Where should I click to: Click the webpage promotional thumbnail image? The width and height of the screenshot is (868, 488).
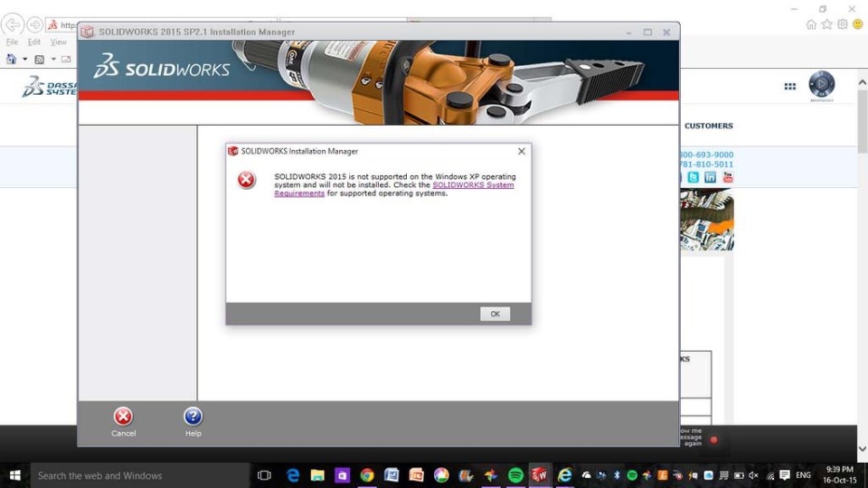point(707,220)
